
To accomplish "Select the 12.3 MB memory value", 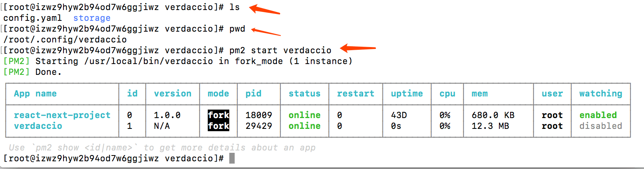I will click(491, 126).
